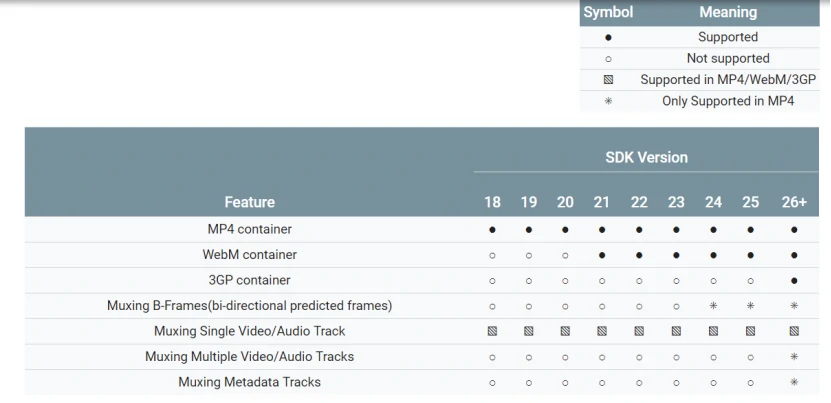Click the WebM container row label
This screenshot has width=831, height=403.
[249, 255]
